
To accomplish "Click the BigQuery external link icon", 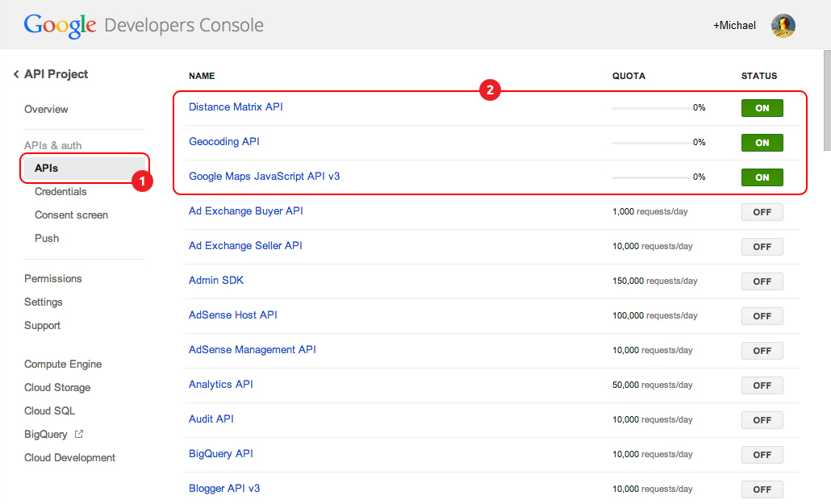I will point(79,434).
